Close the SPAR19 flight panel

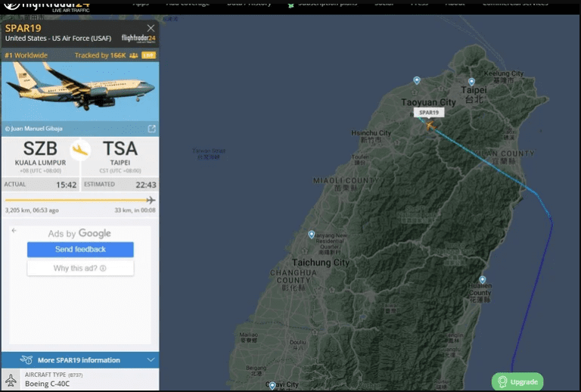click(151, 28)
